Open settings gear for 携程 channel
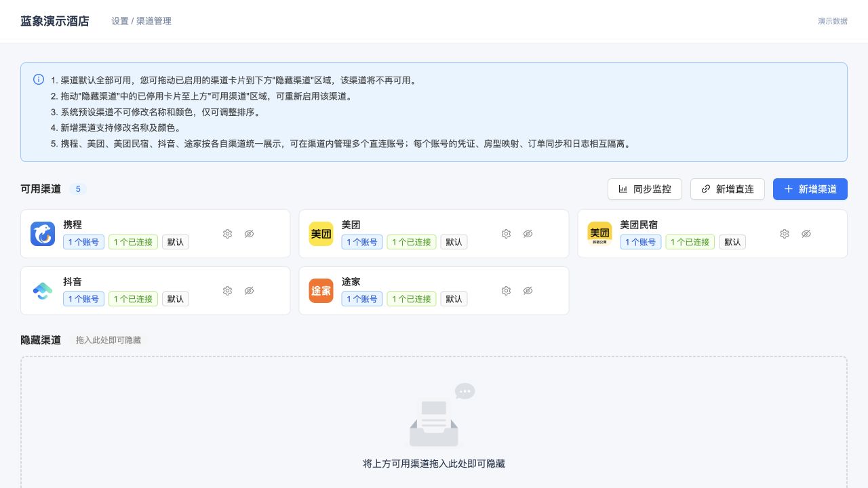The width and height of the screenshot is (868, 488). click(228, 234)
